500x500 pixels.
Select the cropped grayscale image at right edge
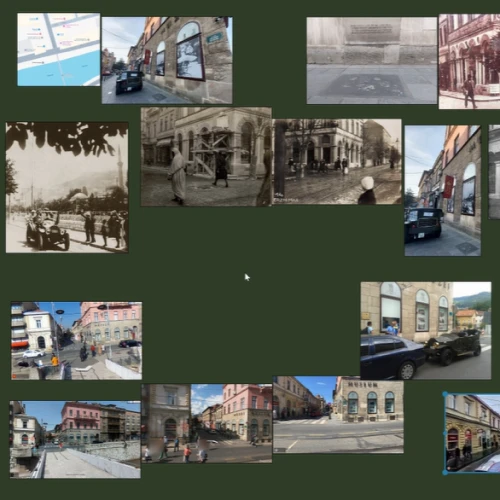494,172
